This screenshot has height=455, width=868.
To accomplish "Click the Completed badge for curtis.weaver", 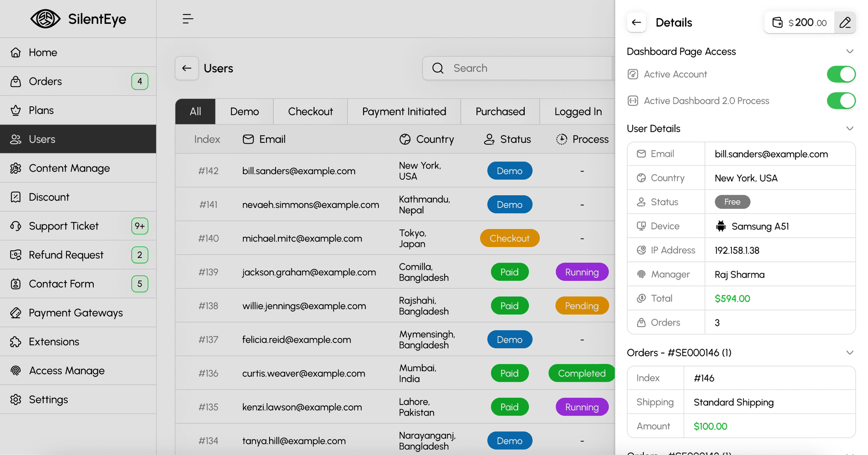I will click(581, 373).
